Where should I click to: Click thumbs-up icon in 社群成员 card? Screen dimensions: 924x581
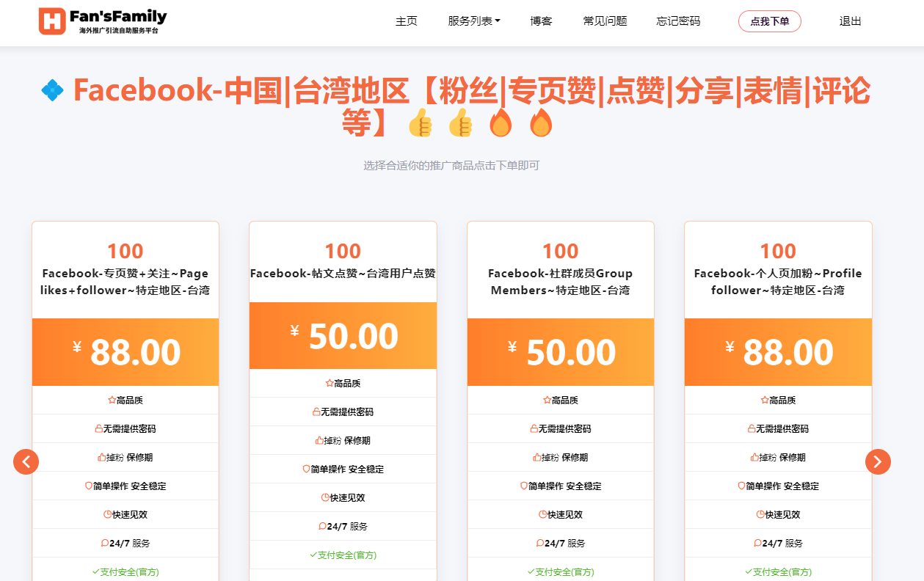coord(536,457)
